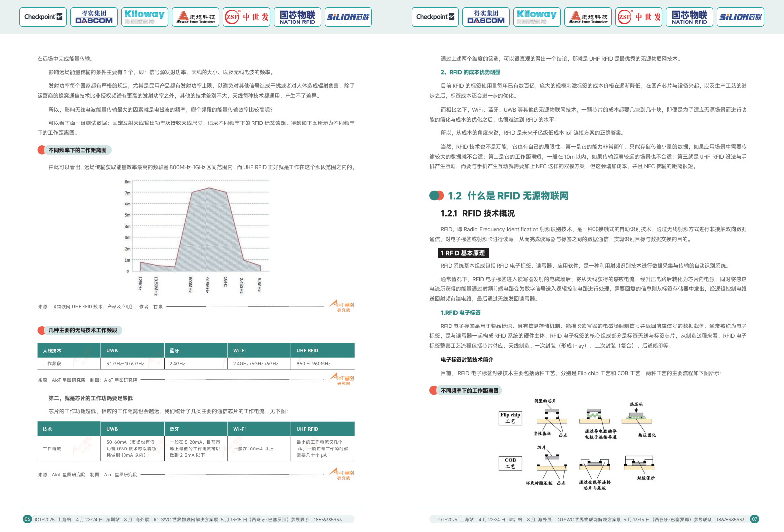Click the 'Wi-Fi' header in the 工作频段 table
The height and width of the screenshot is (532, 784).
pos(259,350)
